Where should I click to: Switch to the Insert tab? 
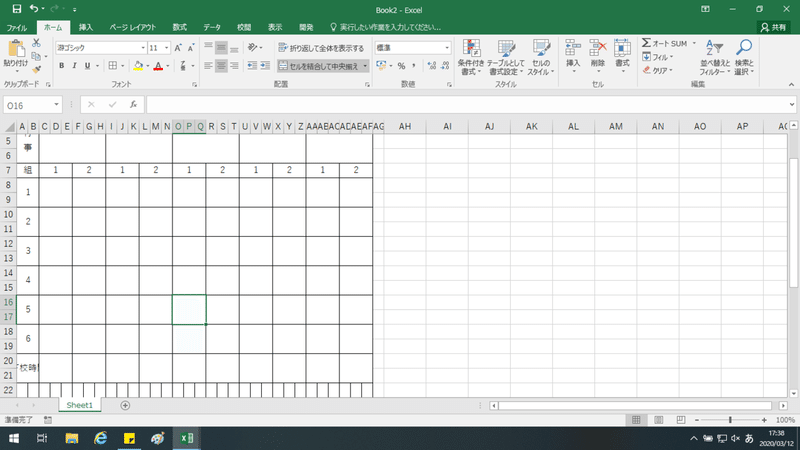click(x=86, y=28)
